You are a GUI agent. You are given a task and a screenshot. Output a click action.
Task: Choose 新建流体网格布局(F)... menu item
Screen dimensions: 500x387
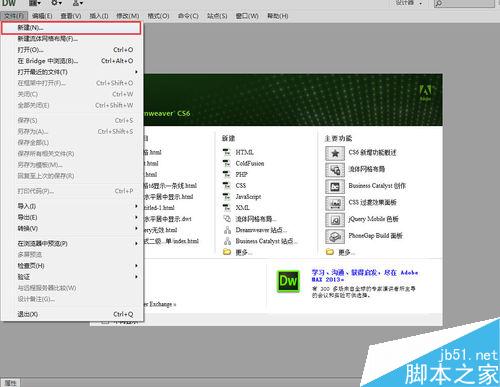click(72, 39)
